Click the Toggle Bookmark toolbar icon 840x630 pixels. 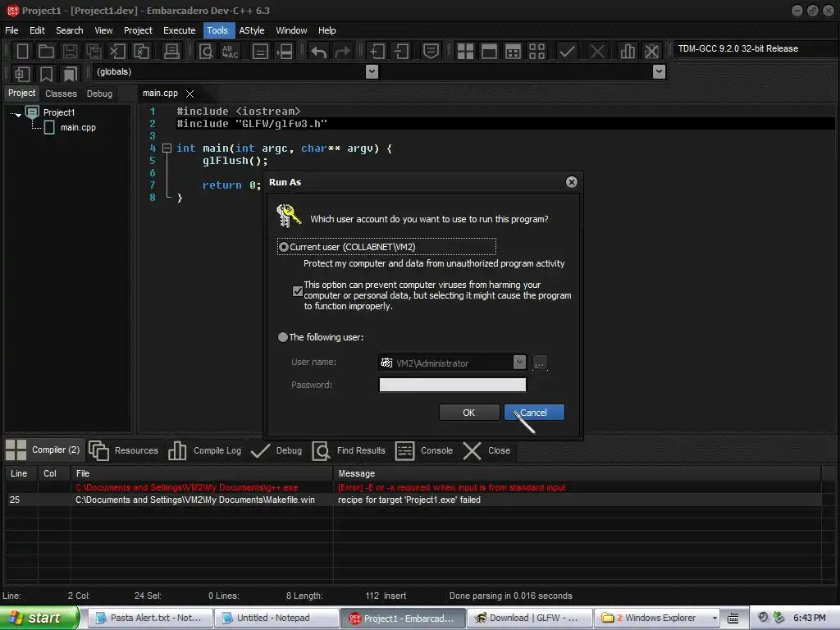pos(47,73)
